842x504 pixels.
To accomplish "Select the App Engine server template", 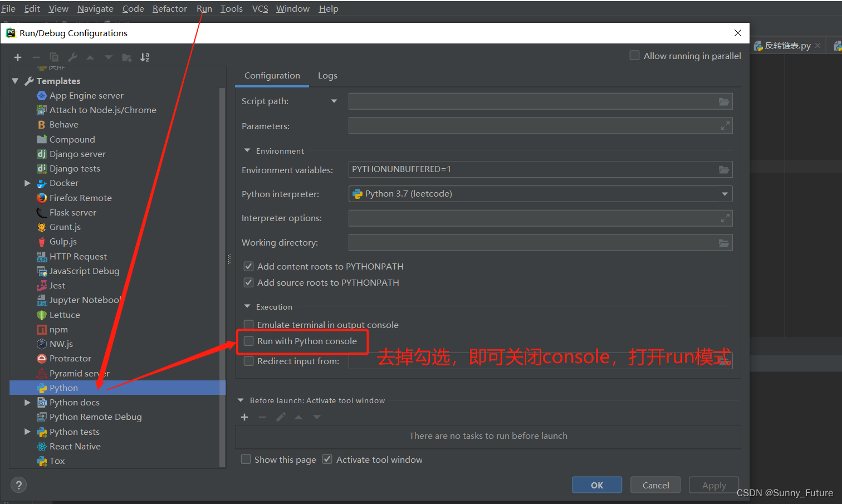I will [86, 96].
